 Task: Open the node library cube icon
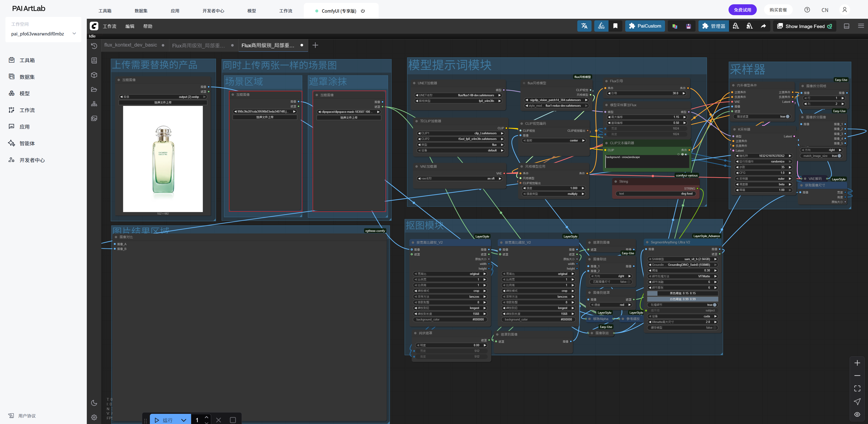pos(94,75)
